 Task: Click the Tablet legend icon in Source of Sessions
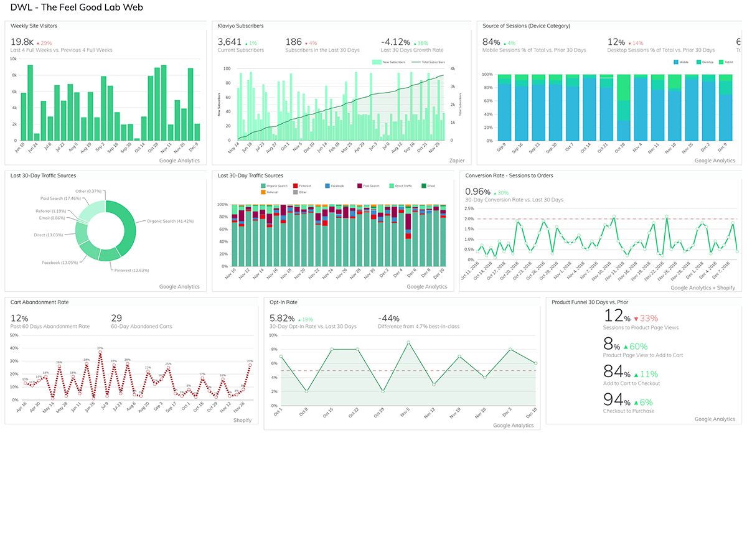pos(721,62)
